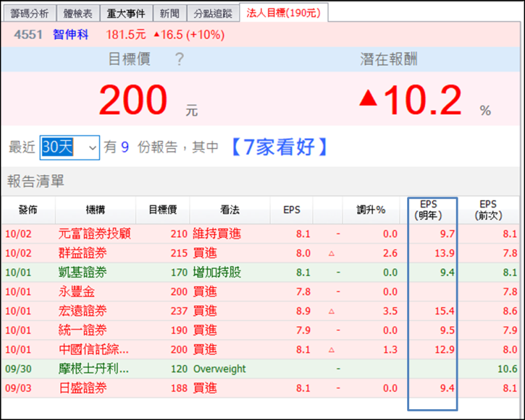Switch to the 籌碼分析 tab
Image resolution: width=525 pixels, height=420 pixels.
[29, 13]
